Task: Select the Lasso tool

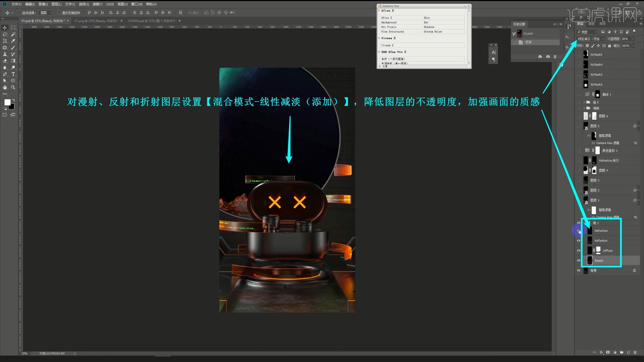Action: coord(5,34)
